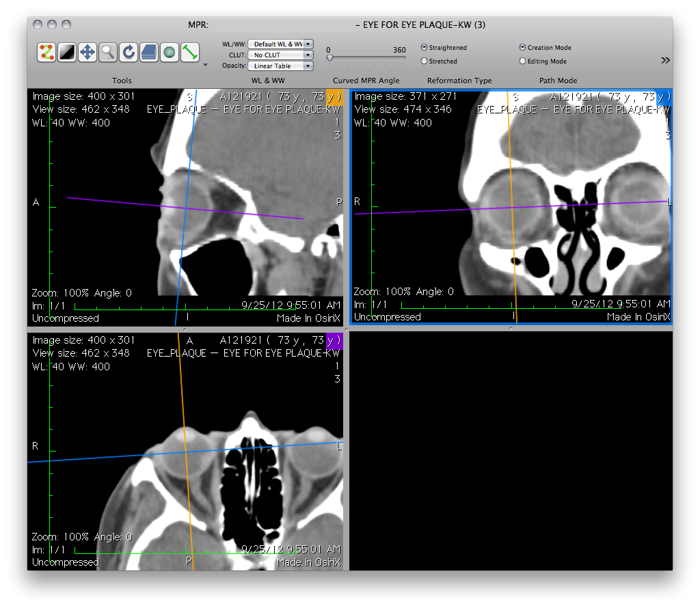This screenshot has height=608, width=700.
Task: Open the tools overflow arrow menu
Action: coord(206,66)
